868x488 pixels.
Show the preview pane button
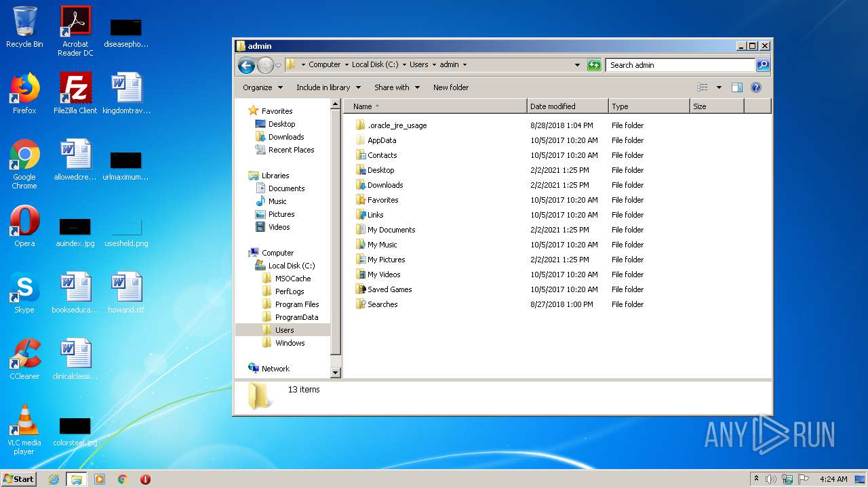tap(737, 87)
